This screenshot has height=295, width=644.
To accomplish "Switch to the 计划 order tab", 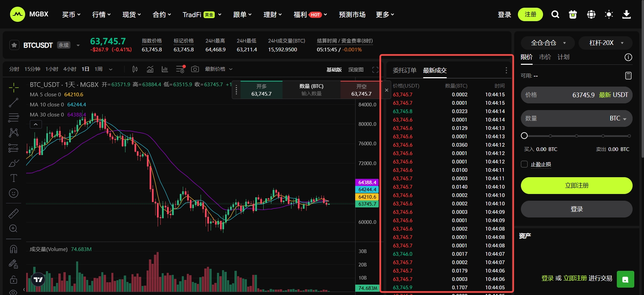I will pos(563,57).
